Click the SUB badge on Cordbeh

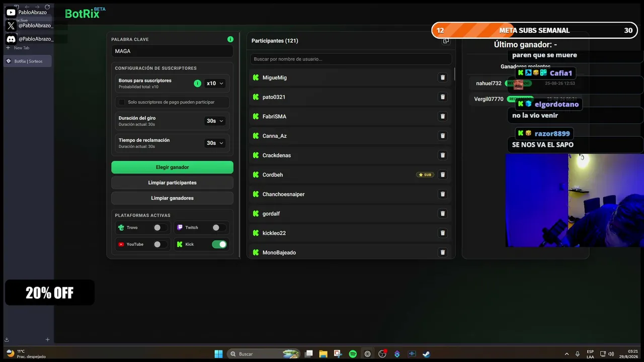(425, 175)
